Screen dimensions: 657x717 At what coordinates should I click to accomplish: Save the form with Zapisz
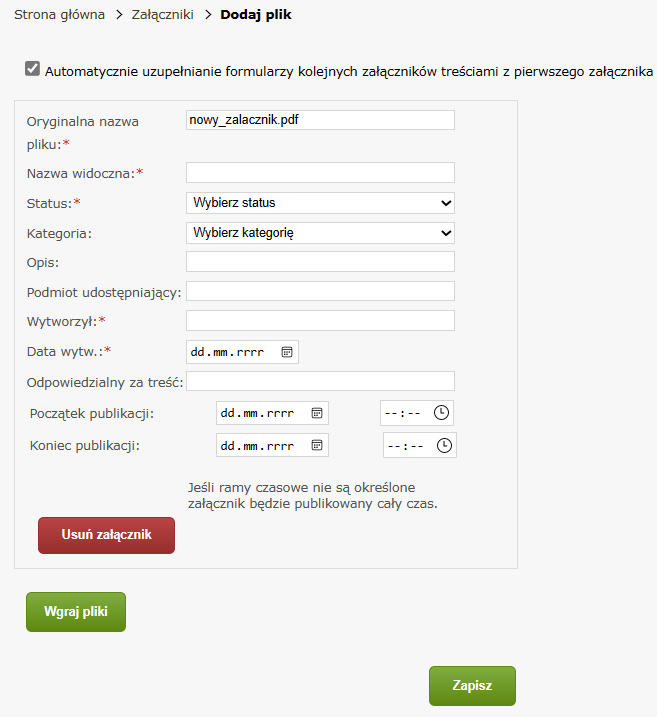(x=472, y=686)
